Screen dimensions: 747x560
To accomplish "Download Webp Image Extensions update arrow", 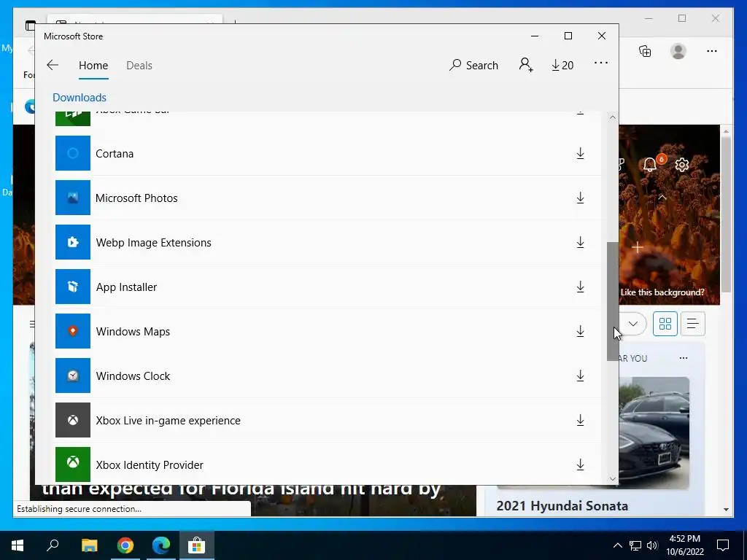I will (580, 242).
